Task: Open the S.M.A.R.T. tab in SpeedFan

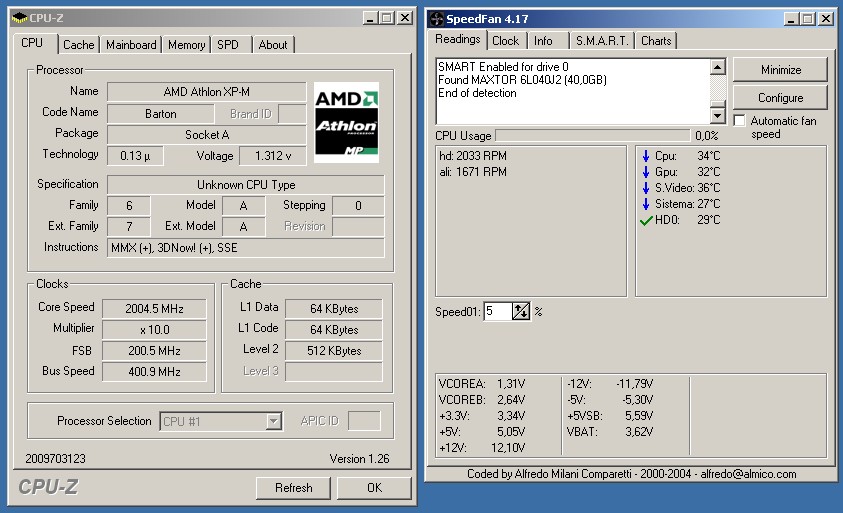Action: point(602,41)
